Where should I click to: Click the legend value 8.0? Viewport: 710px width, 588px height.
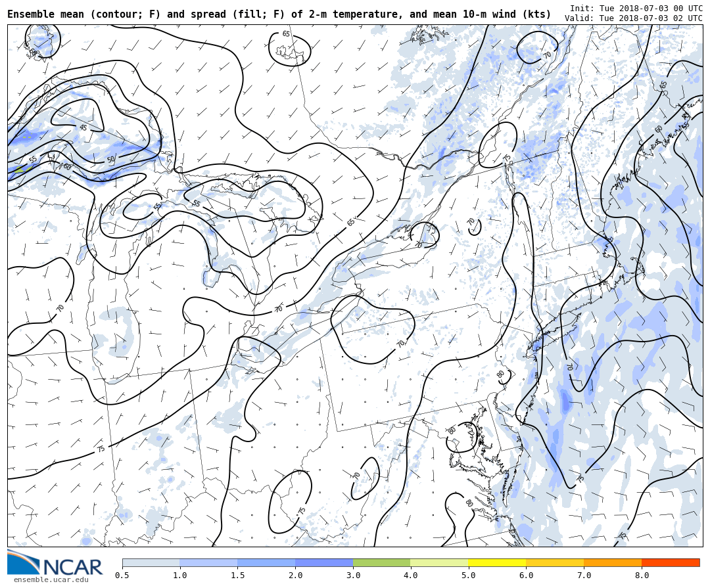[642, 576]
